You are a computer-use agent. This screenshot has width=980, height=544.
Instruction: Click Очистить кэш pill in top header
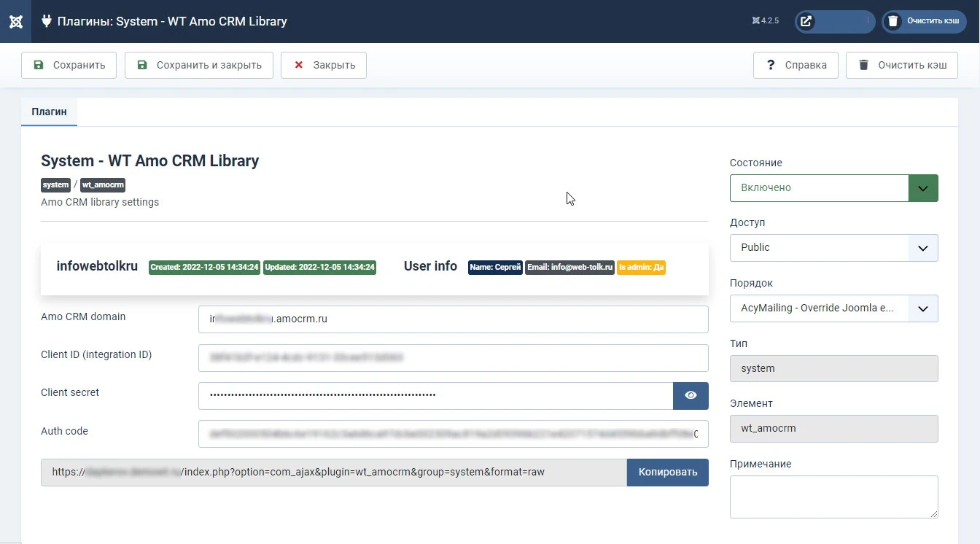point(925,21)
